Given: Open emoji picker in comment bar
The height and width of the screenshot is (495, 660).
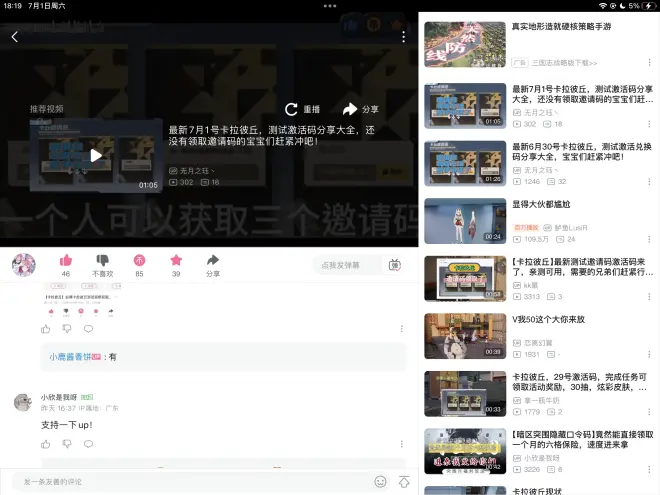Looking at the screenshot, I should (x=380, y=481).
